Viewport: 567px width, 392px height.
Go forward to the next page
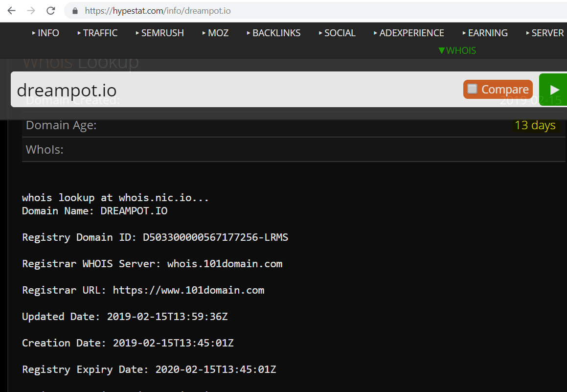[x=31, y=10]
